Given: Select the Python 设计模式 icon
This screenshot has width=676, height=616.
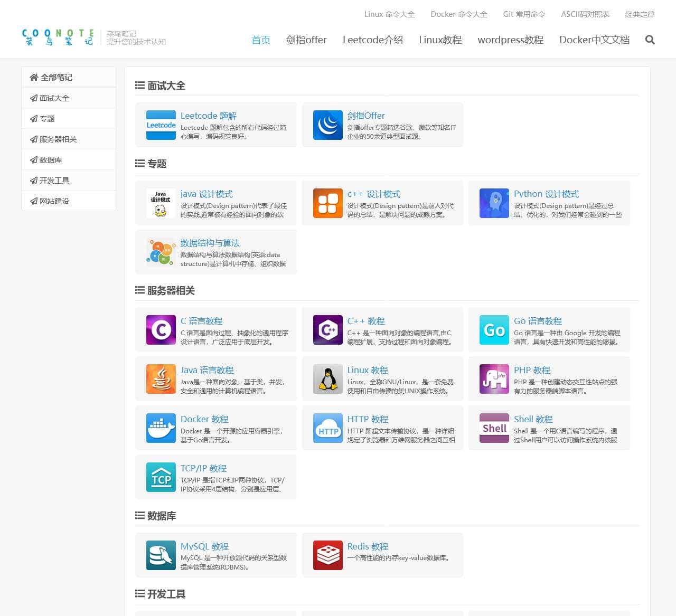Looking at the screenshot, I should [x=494, y=203].
